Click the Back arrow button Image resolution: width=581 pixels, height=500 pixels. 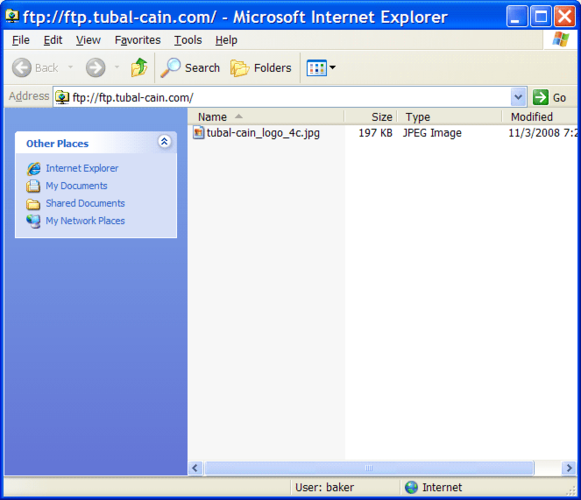(x=21, y=67)
